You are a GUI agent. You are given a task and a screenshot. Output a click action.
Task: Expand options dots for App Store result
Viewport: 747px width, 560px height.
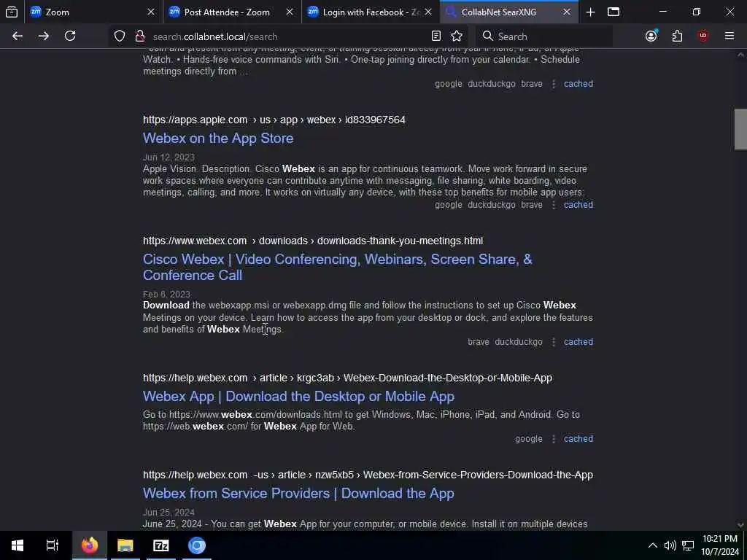click(x=554, y=205)
